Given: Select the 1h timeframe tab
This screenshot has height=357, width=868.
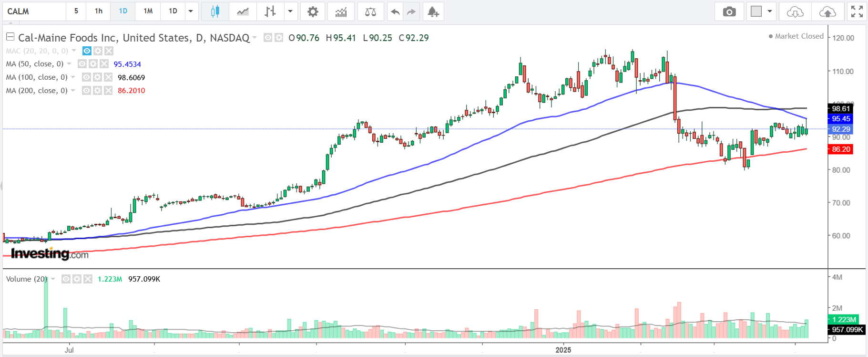Looking at the screenshot, I should [x=99, y=11].
